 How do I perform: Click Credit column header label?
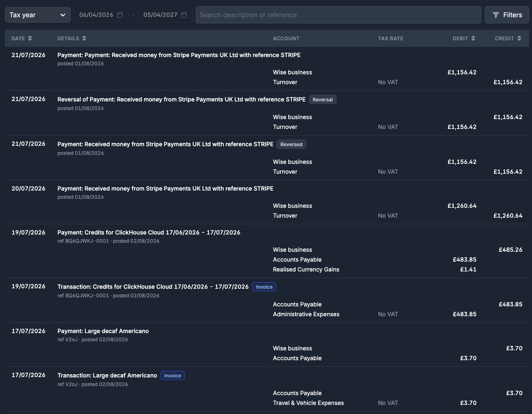click(x=504, y=38)
